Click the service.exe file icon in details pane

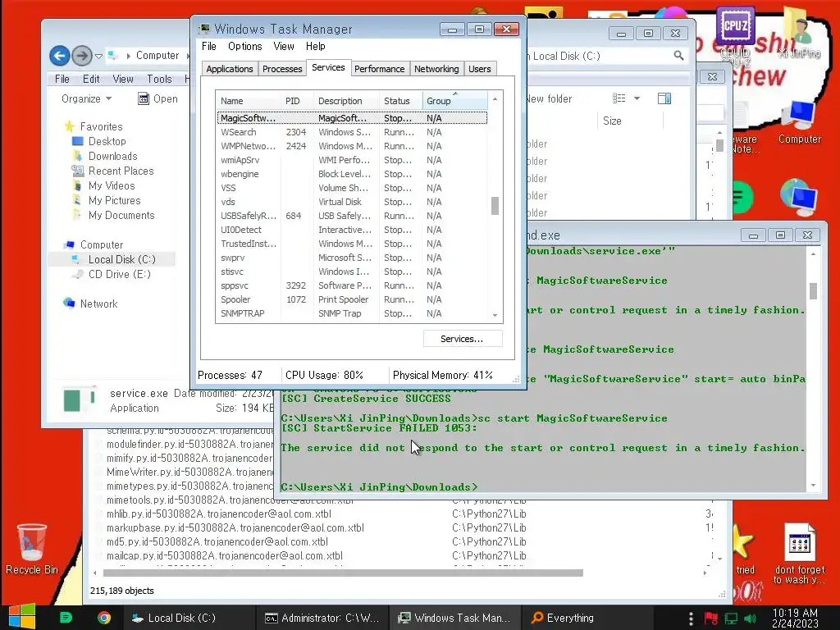pyautogui.click(x=79, y=399)
